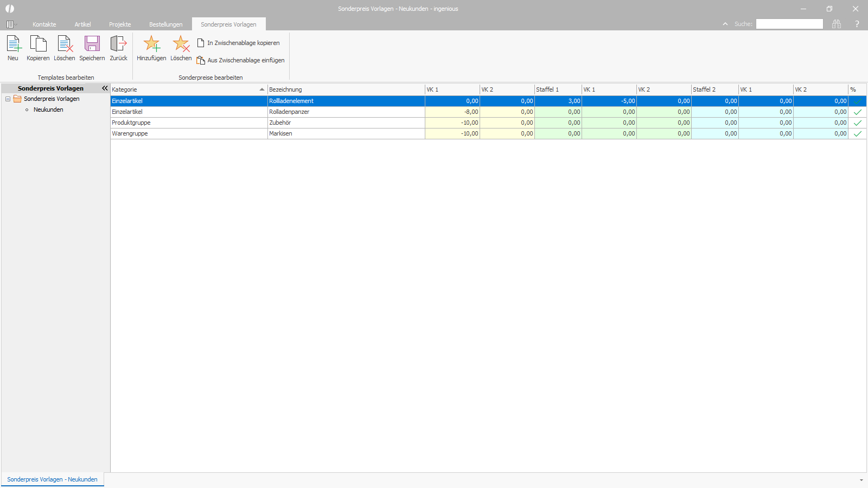Select the Zubehör cell
The image size is (868, 488).
click(346, 123)
